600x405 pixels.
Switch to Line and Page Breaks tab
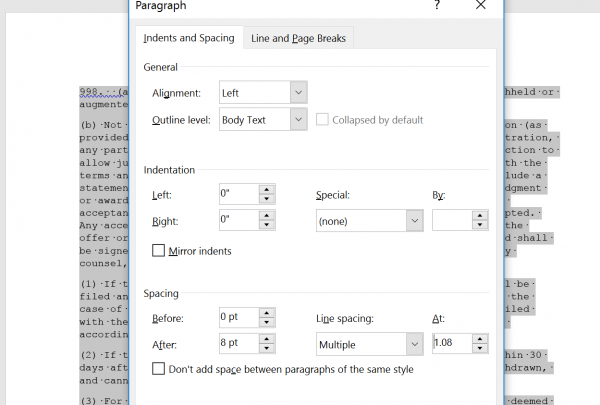pos(298,38)
